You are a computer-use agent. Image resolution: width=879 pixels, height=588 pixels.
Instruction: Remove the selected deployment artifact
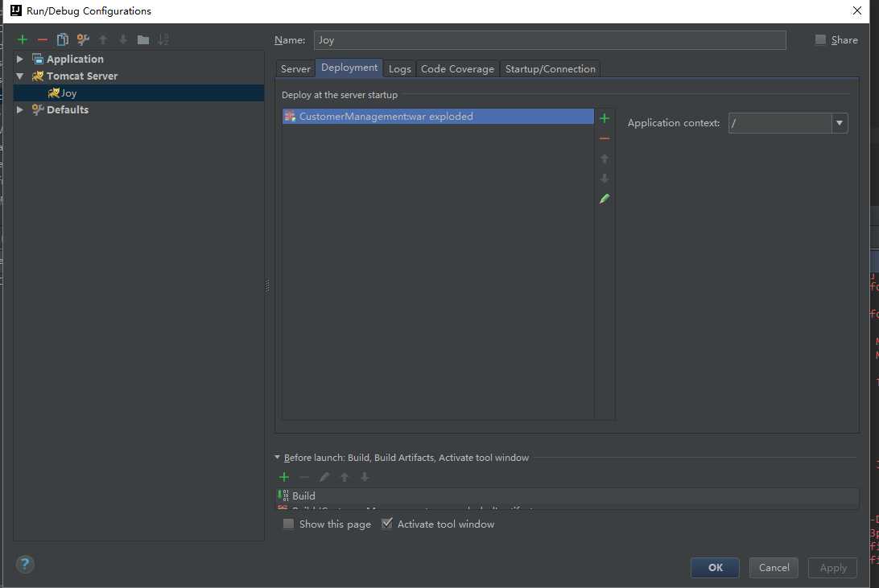click(605, 138)
